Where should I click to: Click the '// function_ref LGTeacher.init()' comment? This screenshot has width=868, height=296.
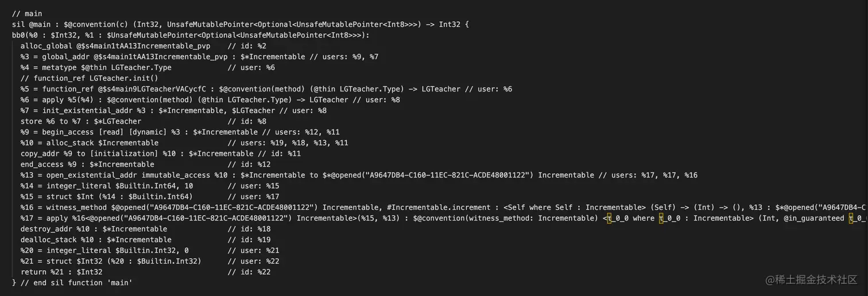pyautogui.click(x=89, y=78)
